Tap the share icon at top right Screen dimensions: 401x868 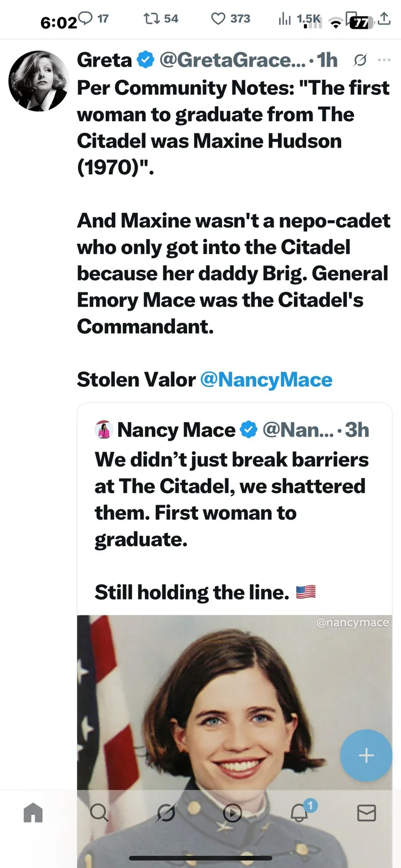point(384,18)
